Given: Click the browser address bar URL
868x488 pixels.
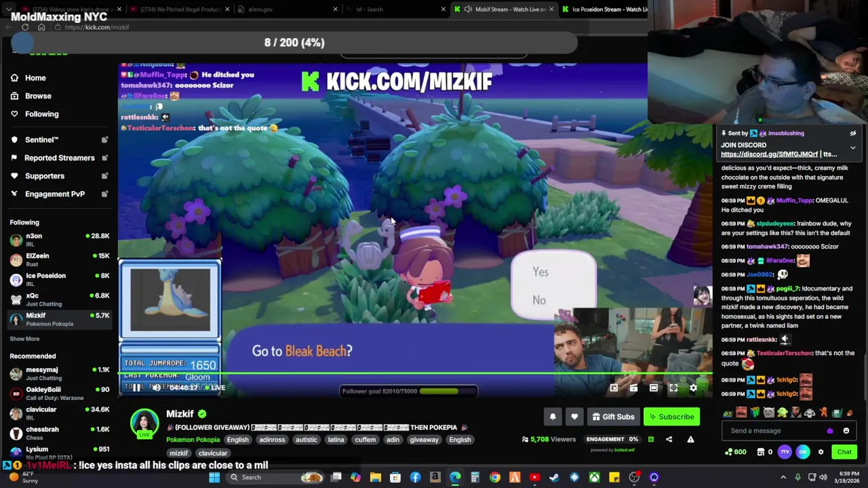Looking at the screenshot, I should (x=97, y=27).
